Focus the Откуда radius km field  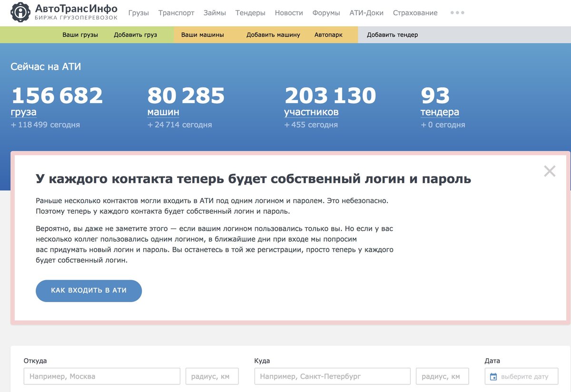[x=212, y=376]
